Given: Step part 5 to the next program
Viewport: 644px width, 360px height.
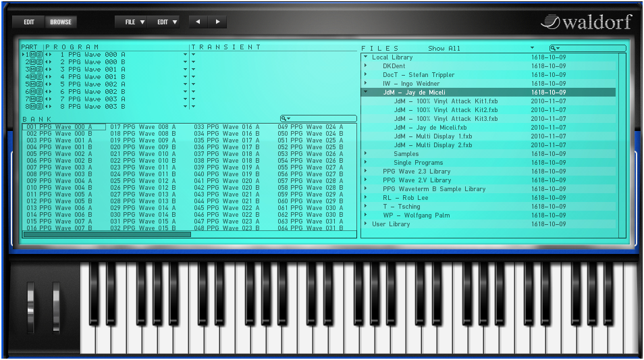Looking at the screenshot, I should click(50, 84).
